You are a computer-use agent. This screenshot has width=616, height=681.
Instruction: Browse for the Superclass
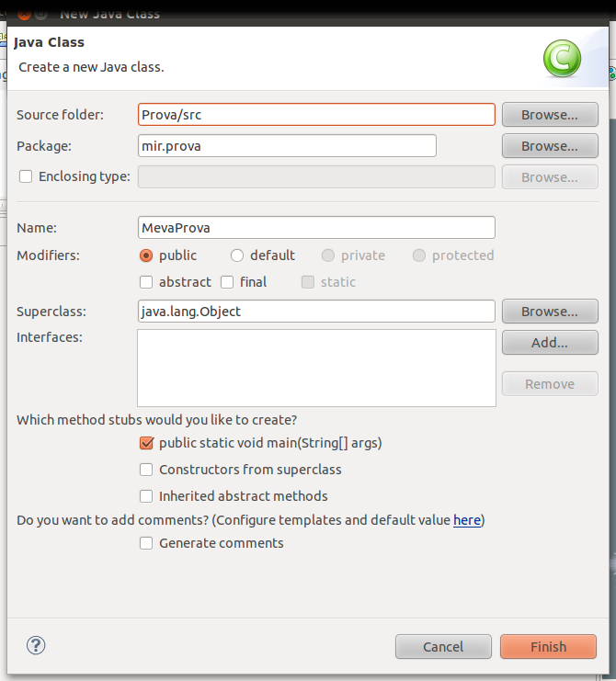pos(550,312)
